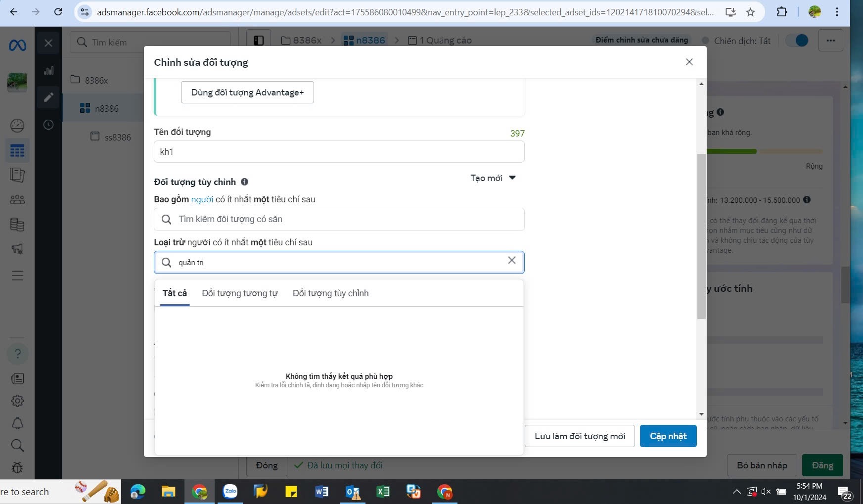The height and width of the screenshot is (504, 863).
Task: Click Lưu làm đối tượng mới button
Action: point(580,436)
